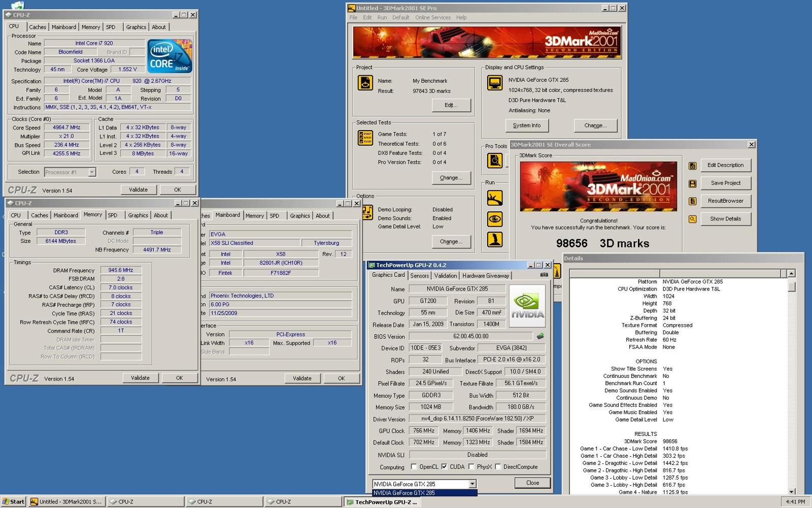Toggle the PhysX checkbox in GPU-Z

tap(471, 467)
